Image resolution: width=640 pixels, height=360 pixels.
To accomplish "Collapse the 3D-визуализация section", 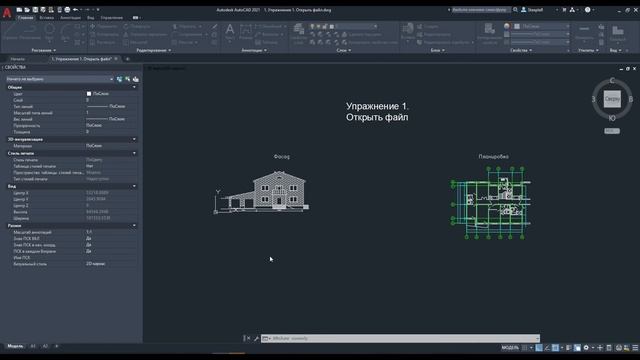I will (134, 140).
